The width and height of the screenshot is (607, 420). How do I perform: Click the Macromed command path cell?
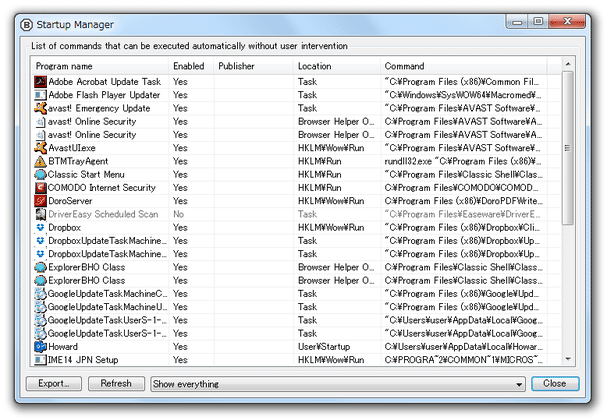point(463,95)
